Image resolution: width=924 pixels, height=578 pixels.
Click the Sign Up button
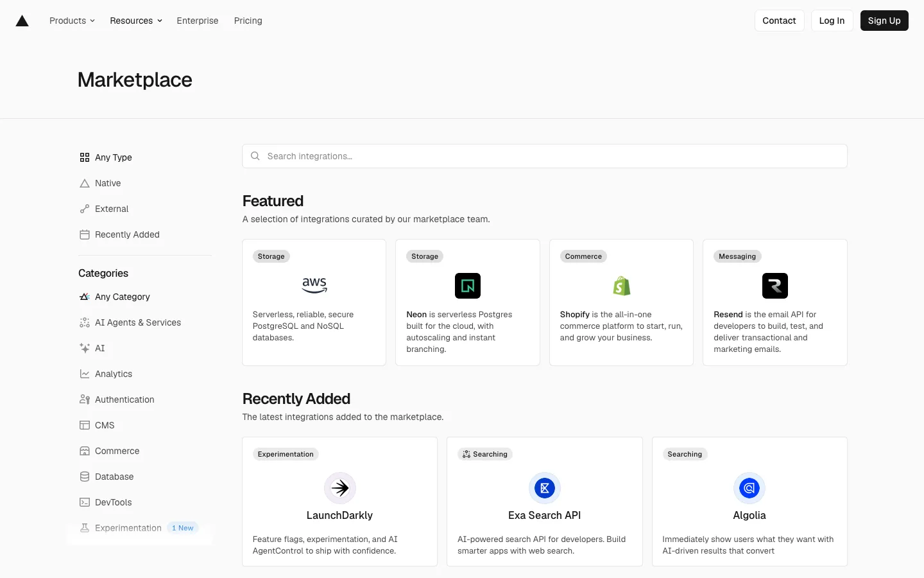pyautogui.click(x=884, y=21)
